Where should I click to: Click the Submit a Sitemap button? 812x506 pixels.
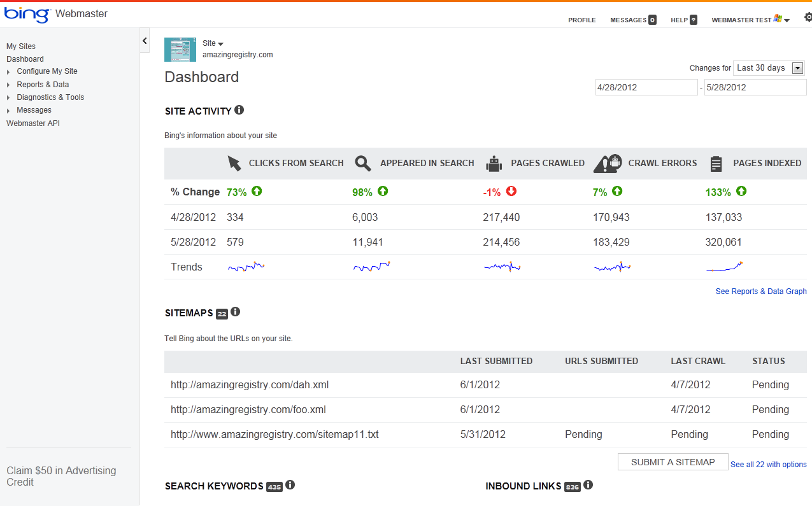(673, 462)
